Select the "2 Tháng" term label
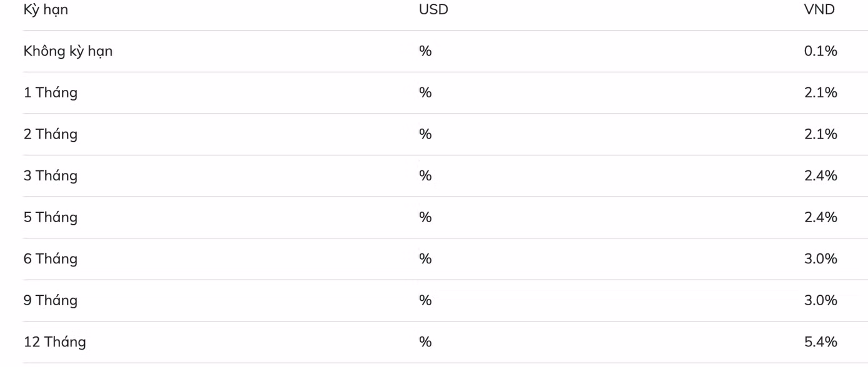Image resolution: width=868 pixels, height=367 pixels. (x=51, y=134)
